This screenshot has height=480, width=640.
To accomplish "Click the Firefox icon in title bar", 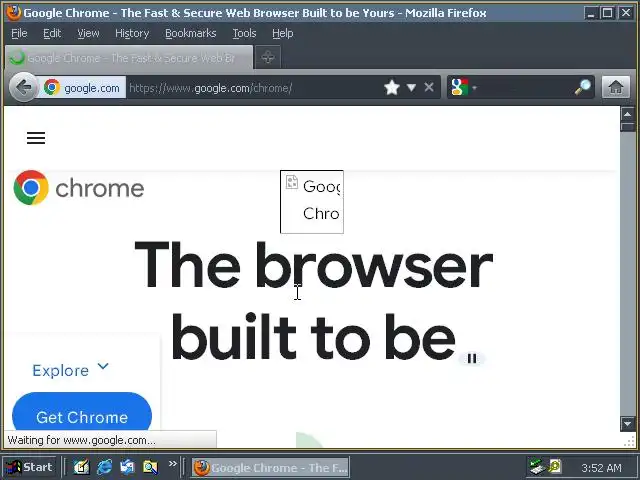I will point(13,12).
